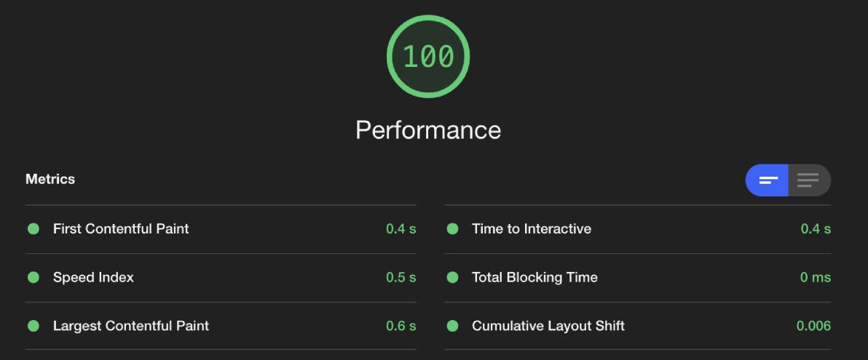868x360 pixels.
Task: Click the 0.6 s Largest Contentful Paint value
Action: click(401, 327)
